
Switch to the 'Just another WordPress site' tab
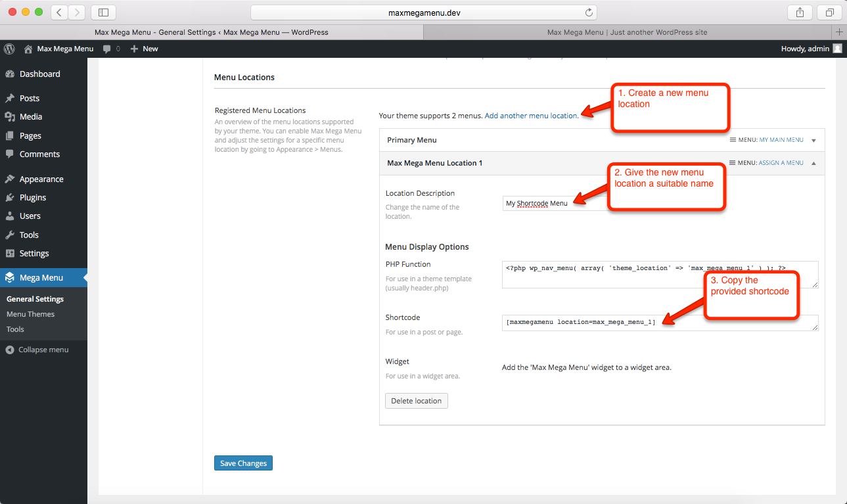coord(628,32)
